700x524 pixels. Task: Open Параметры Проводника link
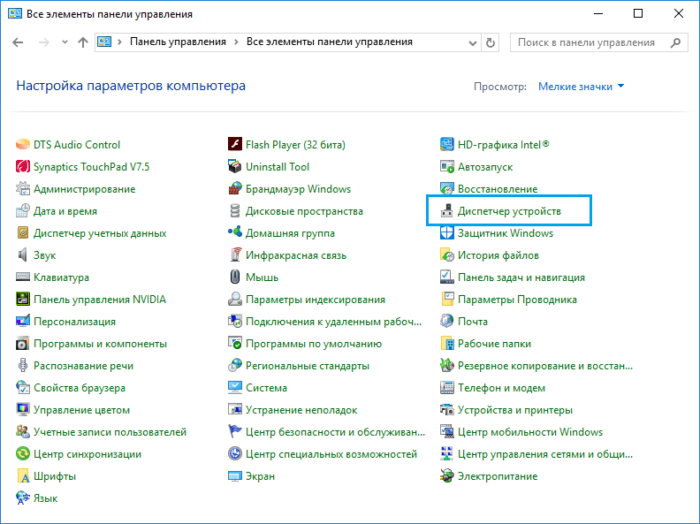tap(517, 299)
